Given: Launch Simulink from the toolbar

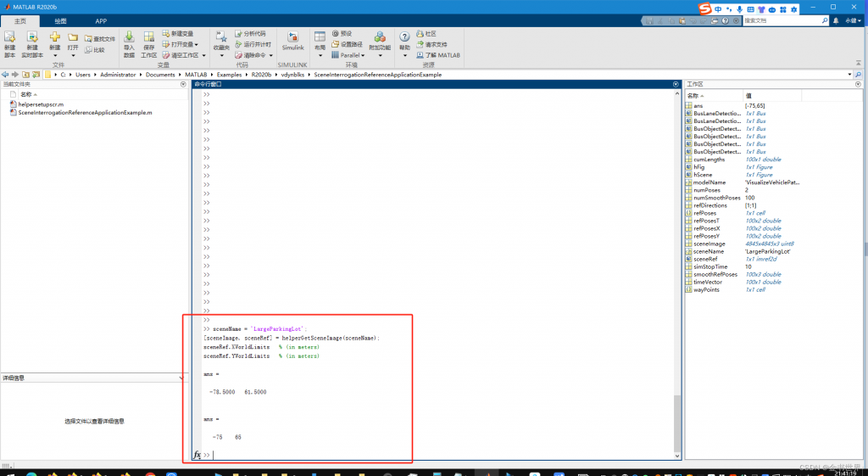Looking at the screenshot, I should pos(292,41).
